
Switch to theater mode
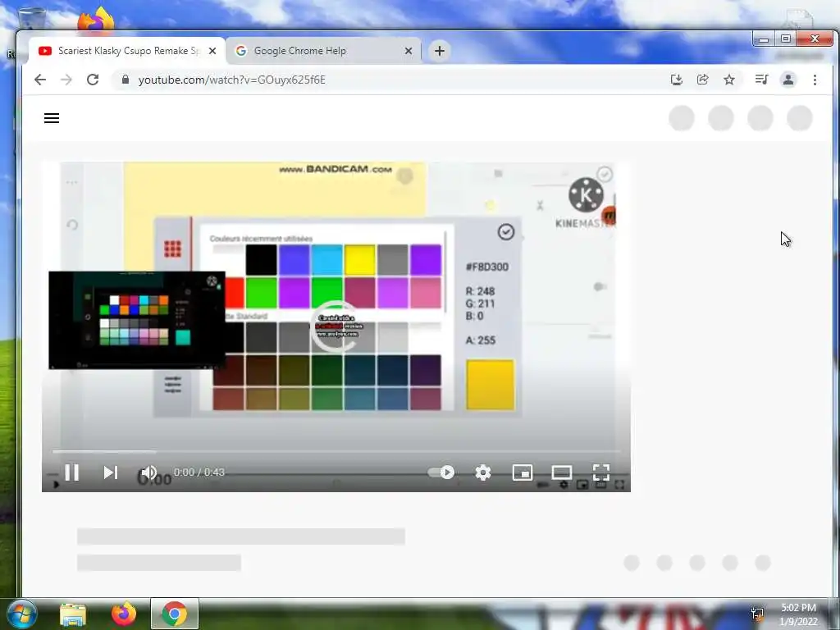(x=561, y=472)
